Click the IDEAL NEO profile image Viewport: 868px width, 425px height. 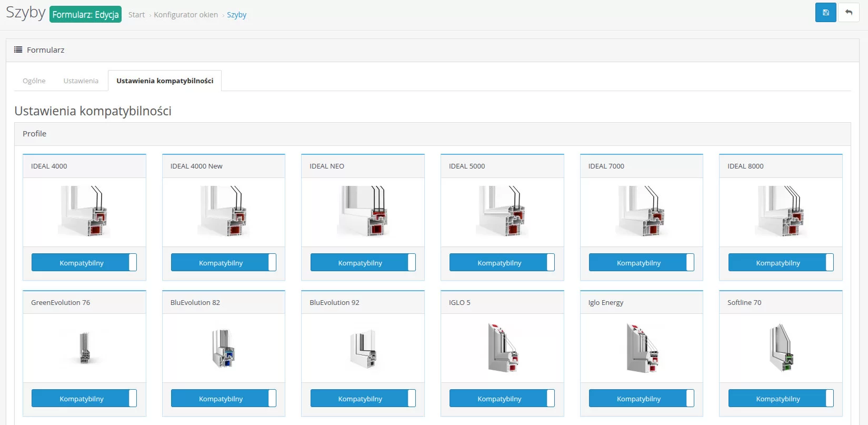tap(363, 212)
